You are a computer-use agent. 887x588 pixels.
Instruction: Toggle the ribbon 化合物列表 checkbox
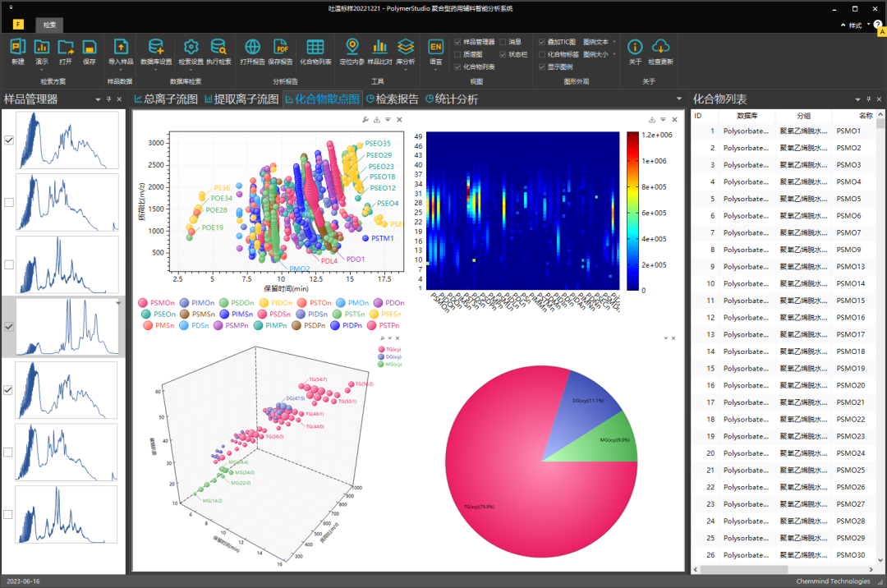click(x=457, y=67)
